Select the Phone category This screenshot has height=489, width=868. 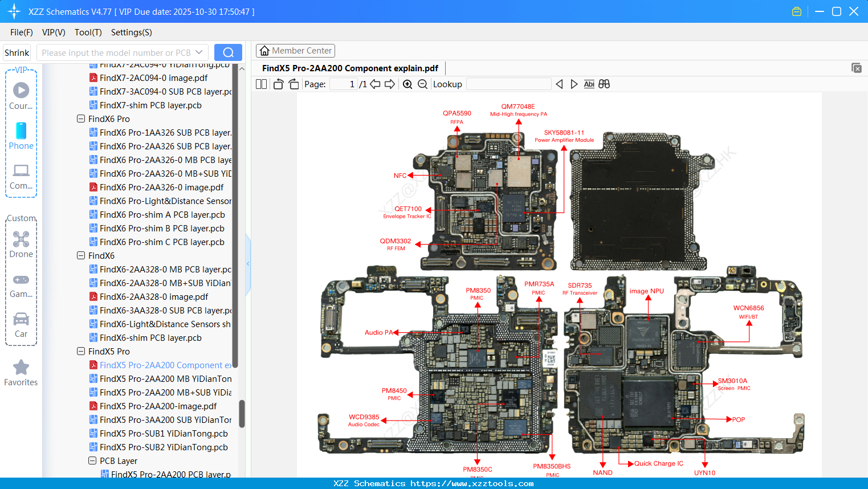tap(21, 136)
